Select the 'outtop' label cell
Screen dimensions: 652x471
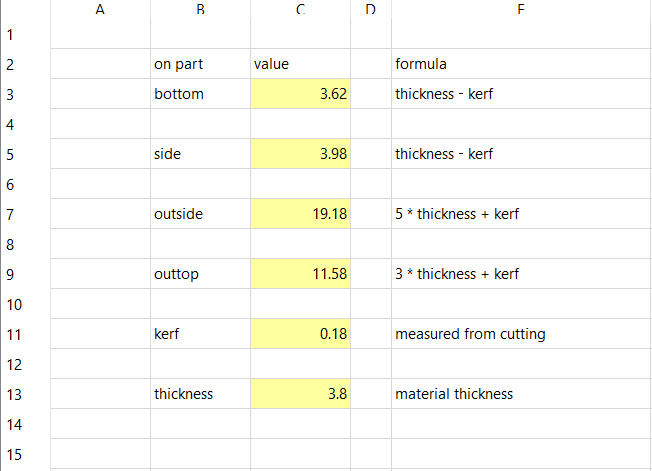click(200, 274)
